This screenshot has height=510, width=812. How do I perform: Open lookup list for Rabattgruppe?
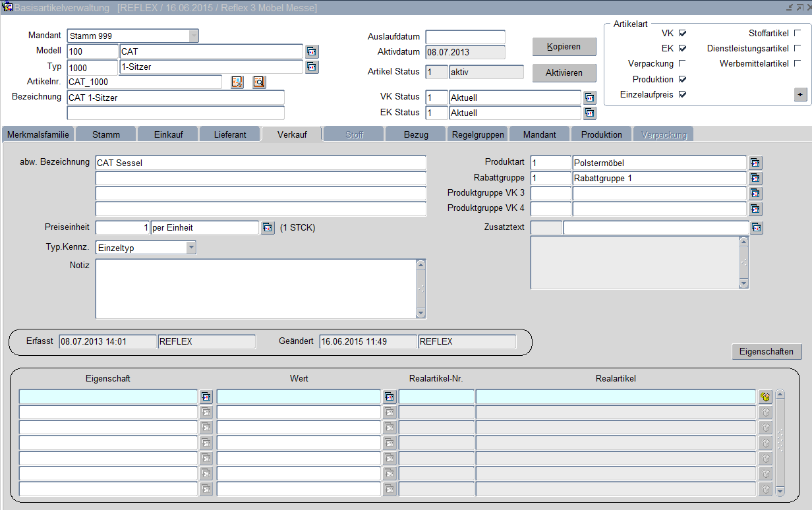(x=755, y=178)
